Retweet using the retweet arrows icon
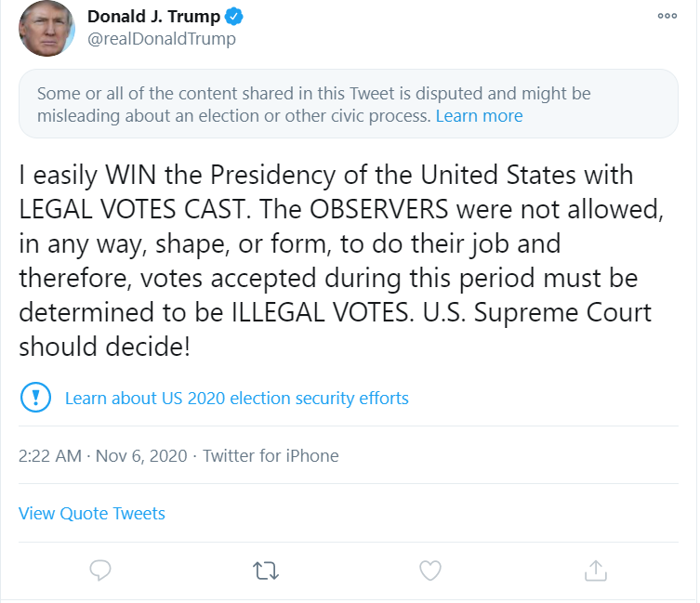The image size is (700, 603). click(266, 570)
